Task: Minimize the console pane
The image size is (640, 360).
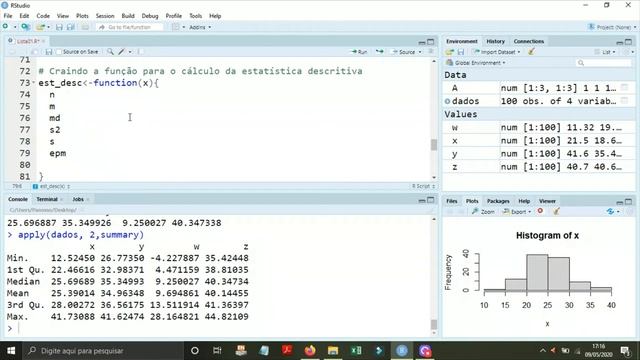Action: click(x=422, y=200)
